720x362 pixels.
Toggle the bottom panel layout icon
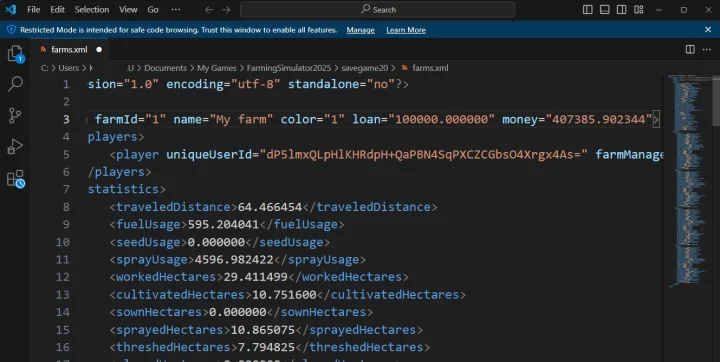(x=605, y=10)
